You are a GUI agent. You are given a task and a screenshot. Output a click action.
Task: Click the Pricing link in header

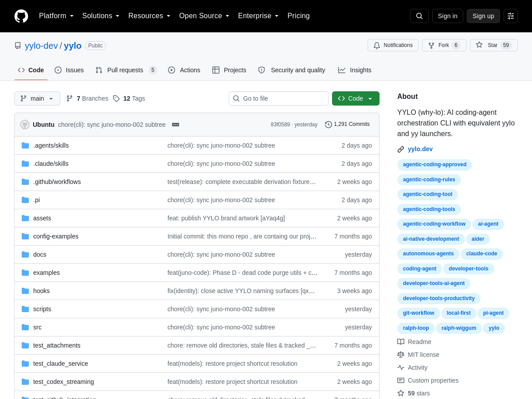click(299, 16)
